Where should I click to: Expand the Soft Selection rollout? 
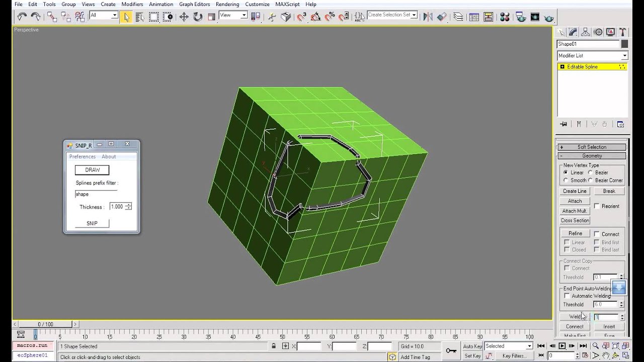pyautogui.click(x=592, y=147)
